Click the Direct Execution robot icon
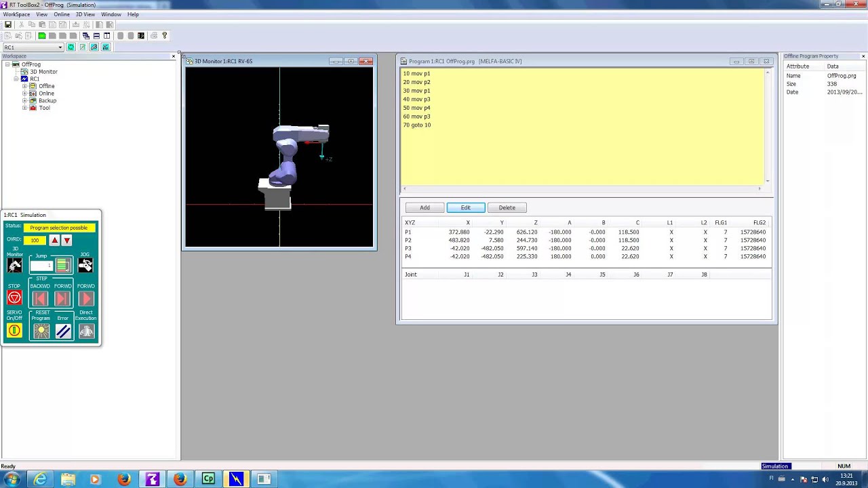868x488 pixels. pyautogui.click(x=86, y=331)
